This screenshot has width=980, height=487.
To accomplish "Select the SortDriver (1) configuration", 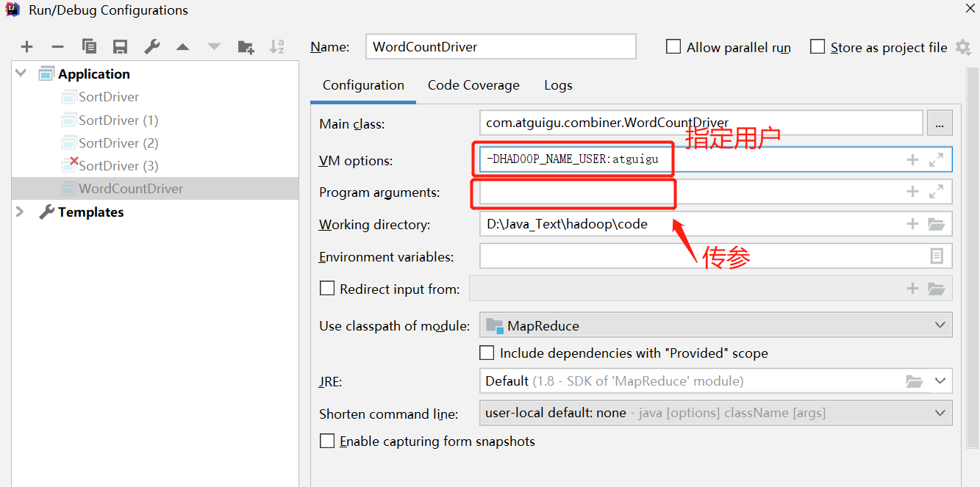I will coord(118,120).
